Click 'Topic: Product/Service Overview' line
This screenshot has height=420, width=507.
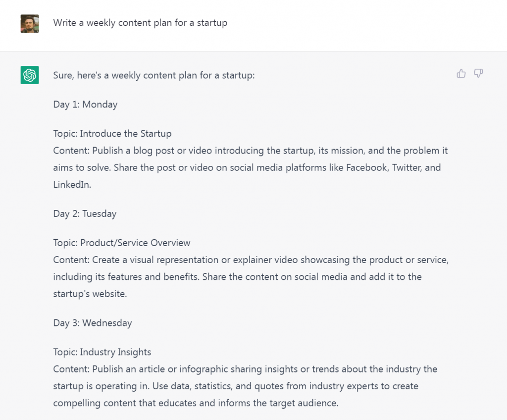click(122, 243)
